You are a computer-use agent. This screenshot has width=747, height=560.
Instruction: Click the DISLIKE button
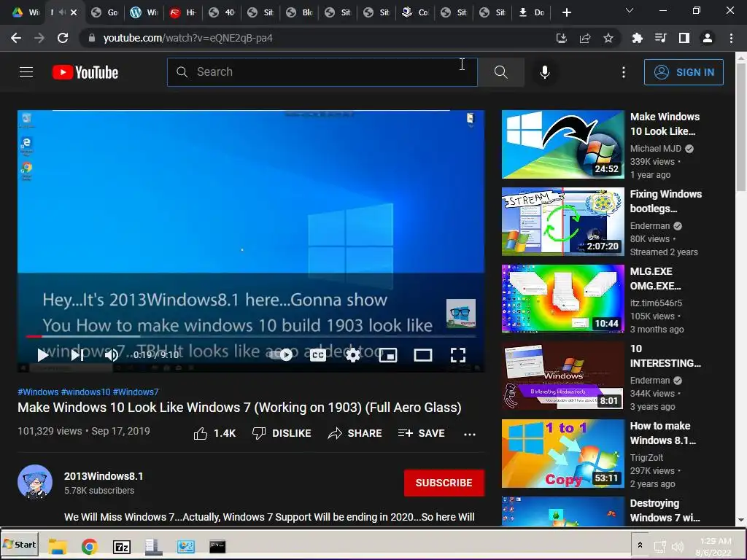[282, 433]
